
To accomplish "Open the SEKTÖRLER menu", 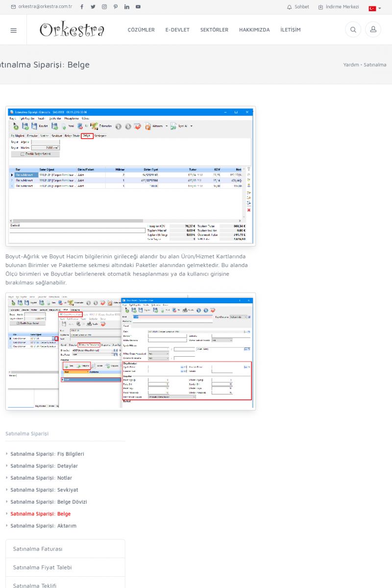I will [x=214, y=30].
